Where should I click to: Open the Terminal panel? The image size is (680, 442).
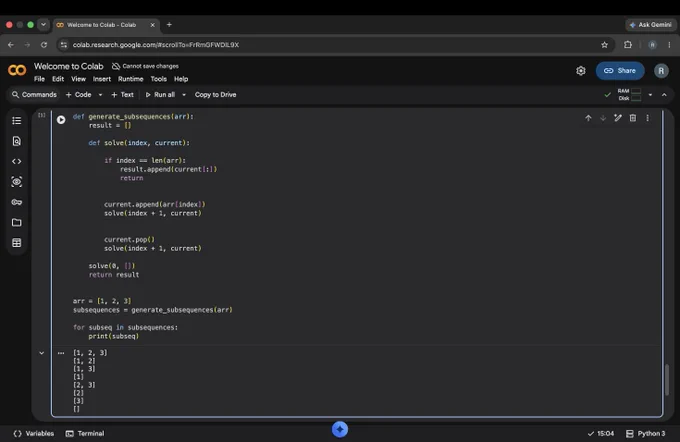tap(85, 433)
